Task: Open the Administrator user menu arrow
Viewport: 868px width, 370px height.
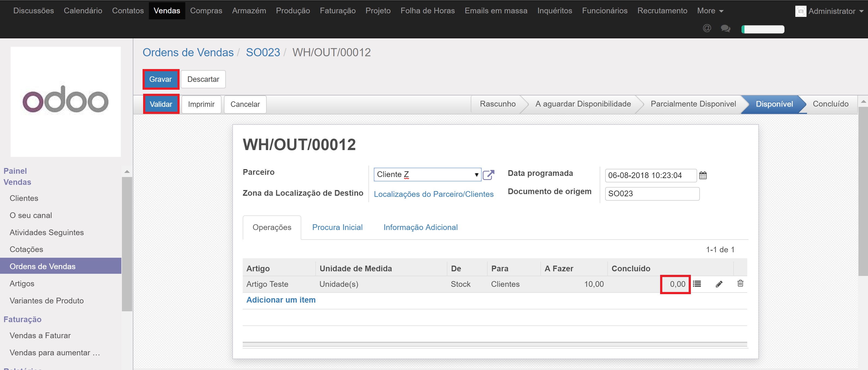Action: 861,11
